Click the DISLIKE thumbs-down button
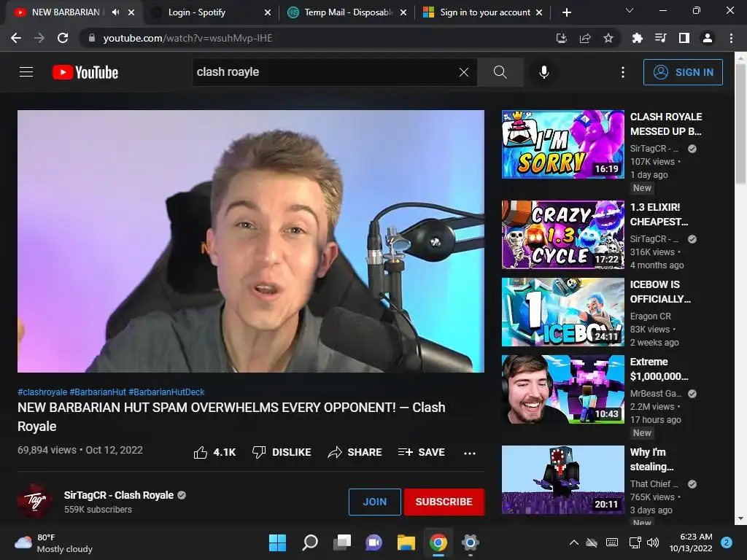Viewport: 747px width, 560px height. (282, 452)
